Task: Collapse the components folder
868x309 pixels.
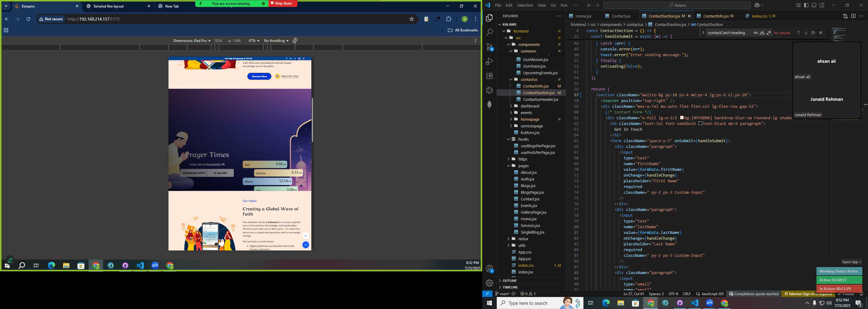Action: [x=509, y=45]
